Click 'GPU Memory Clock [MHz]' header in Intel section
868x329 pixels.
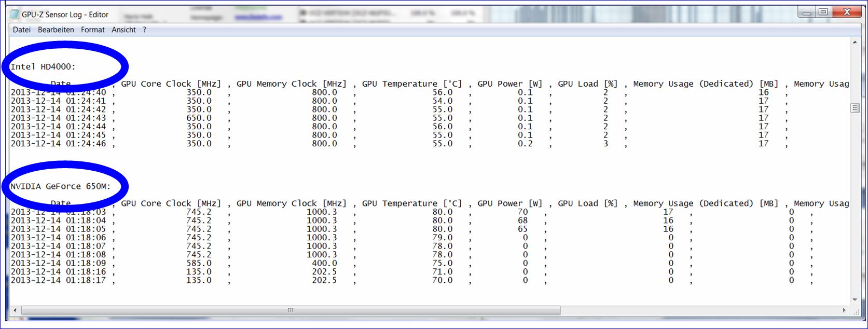coord(292,84)
